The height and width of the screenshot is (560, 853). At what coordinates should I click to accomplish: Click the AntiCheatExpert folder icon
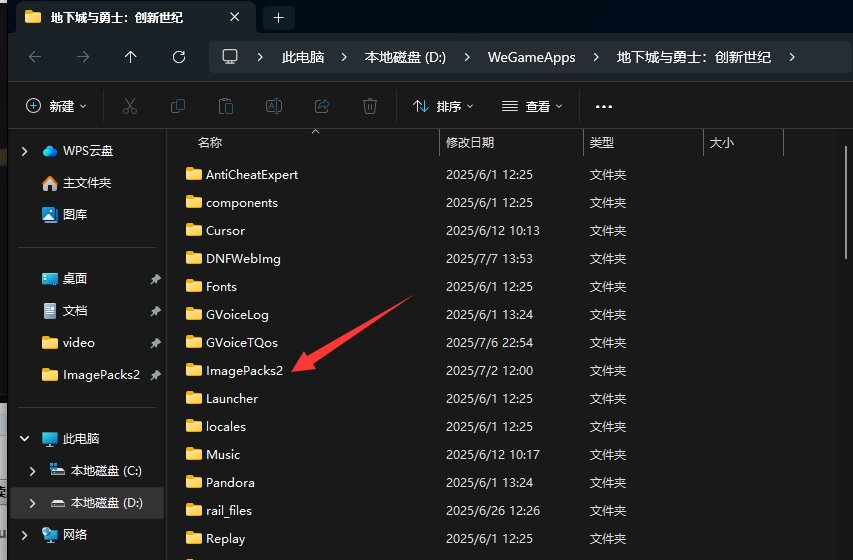(194, 174)
